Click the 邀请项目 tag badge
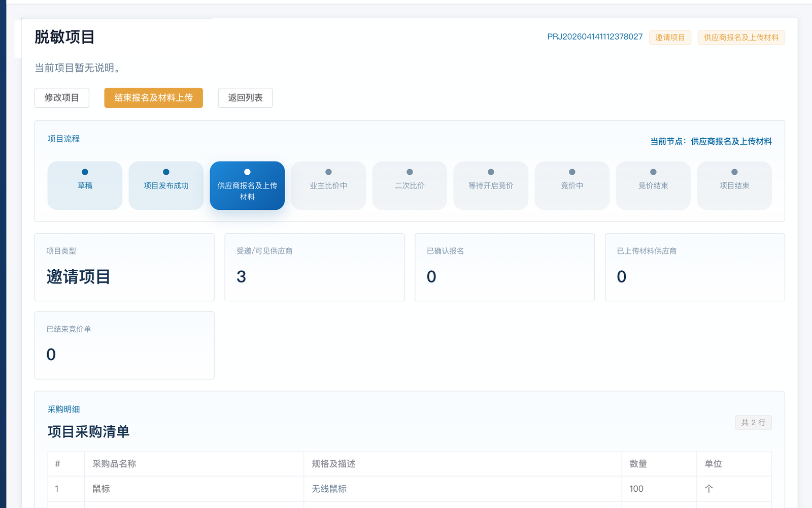 pos(669,37)
